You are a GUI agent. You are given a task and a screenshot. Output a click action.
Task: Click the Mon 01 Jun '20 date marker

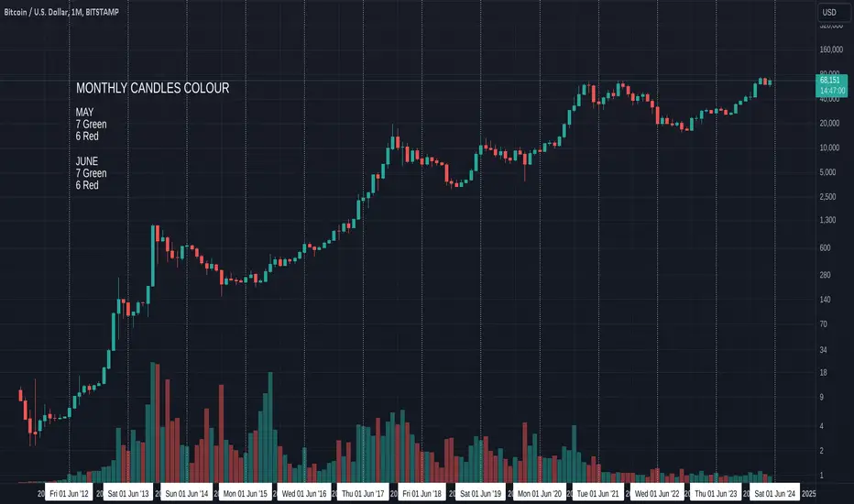coord(539,494)
